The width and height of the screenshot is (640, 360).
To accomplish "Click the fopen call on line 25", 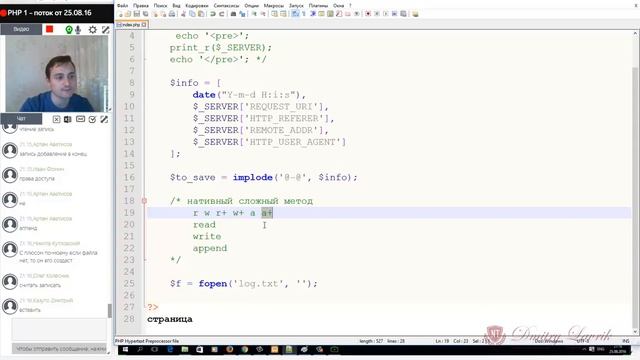I will point(213,284).
